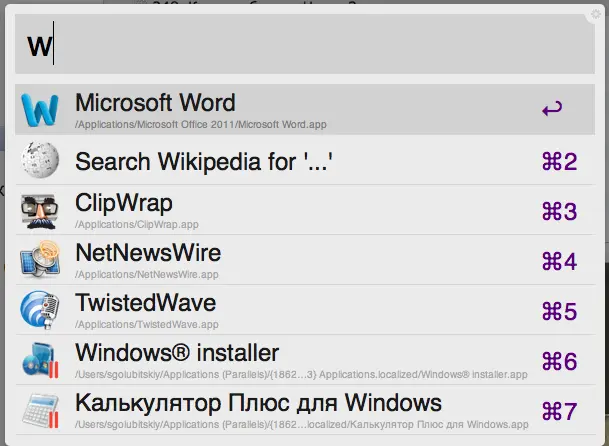This screenshot has height=446, width=609.
Task: Click the Калькулятор Плюс calculator icon
Action: [x=41, y=410]
